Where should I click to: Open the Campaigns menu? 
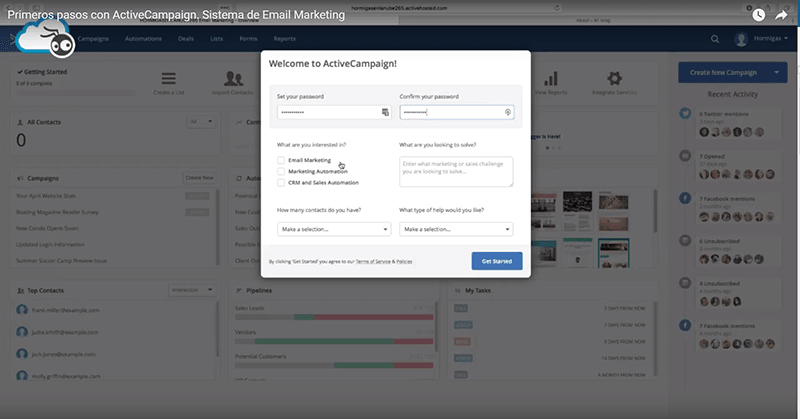93,39
